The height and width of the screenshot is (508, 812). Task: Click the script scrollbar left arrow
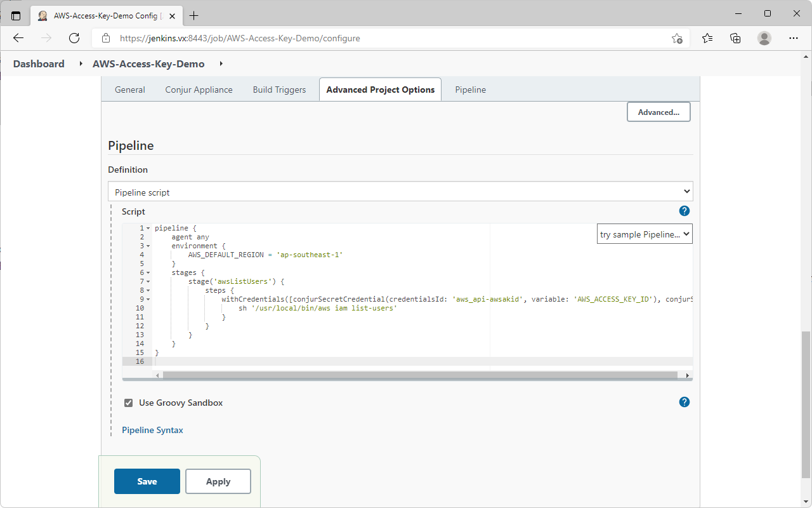[157, 375]
